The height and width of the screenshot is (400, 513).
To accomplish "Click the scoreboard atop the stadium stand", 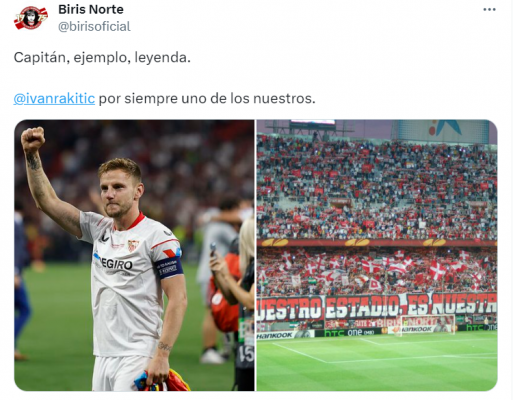I will click(312, 124).
